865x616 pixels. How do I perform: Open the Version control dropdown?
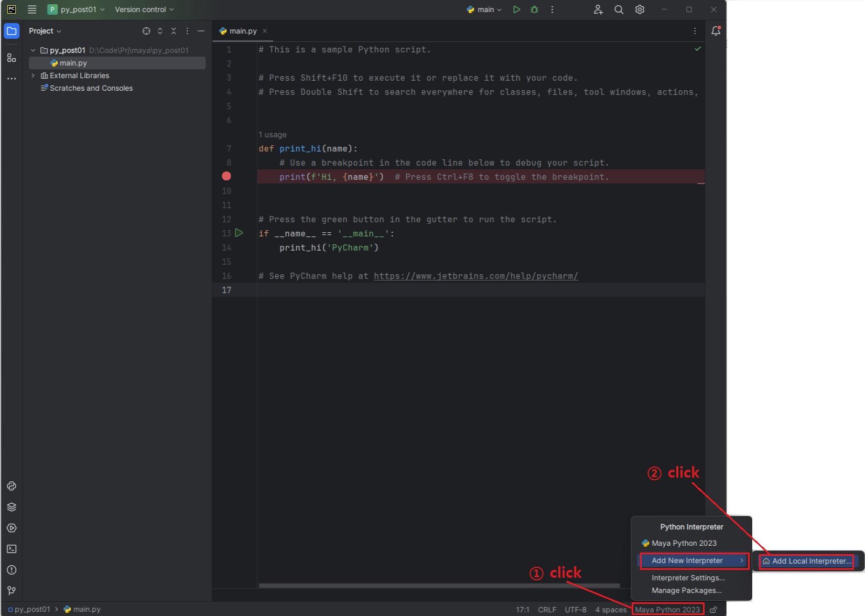(x=144, y=9)
